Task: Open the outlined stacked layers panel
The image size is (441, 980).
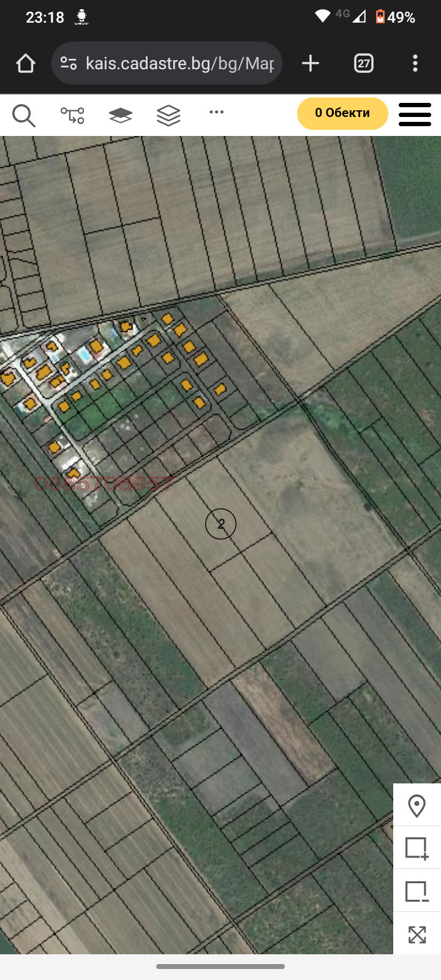Action: 168,115
